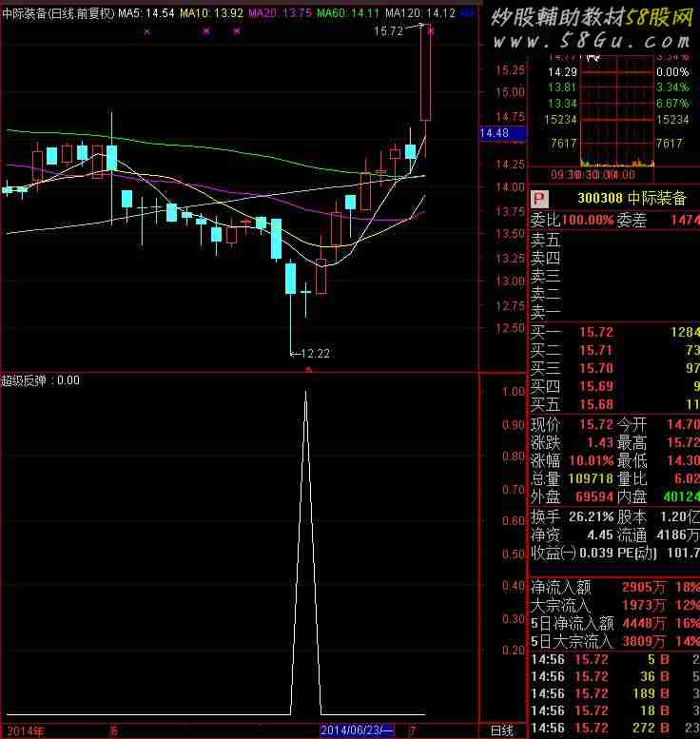Open the chart title 中际装备(日线,前复权)
Screen dimensions: 700x739
(x=59, y=13)
